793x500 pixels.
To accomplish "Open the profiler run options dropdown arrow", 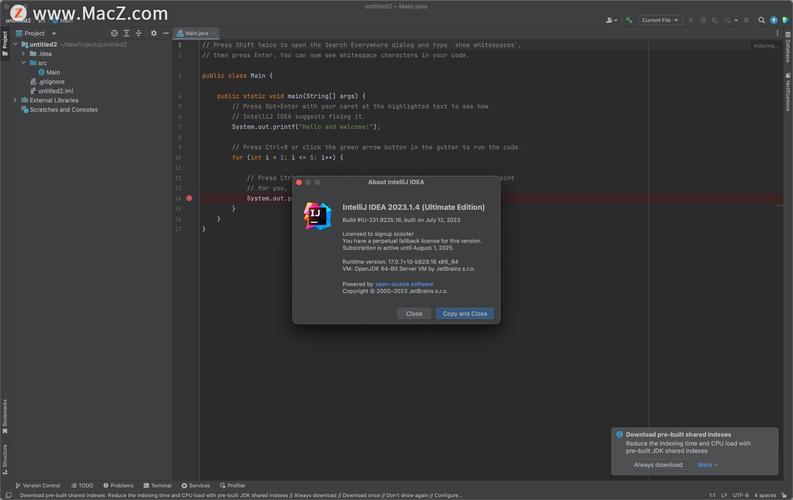I will tap(736, 20).
